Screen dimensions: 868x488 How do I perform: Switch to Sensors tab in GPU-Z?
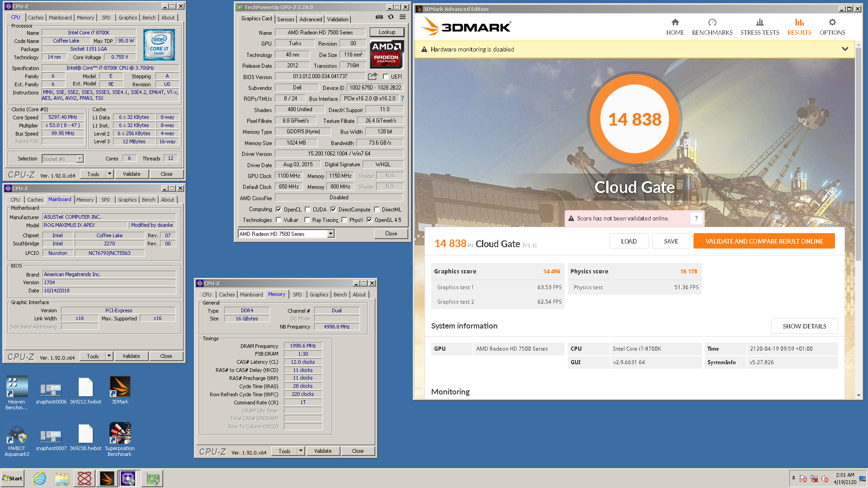point(286,19)
